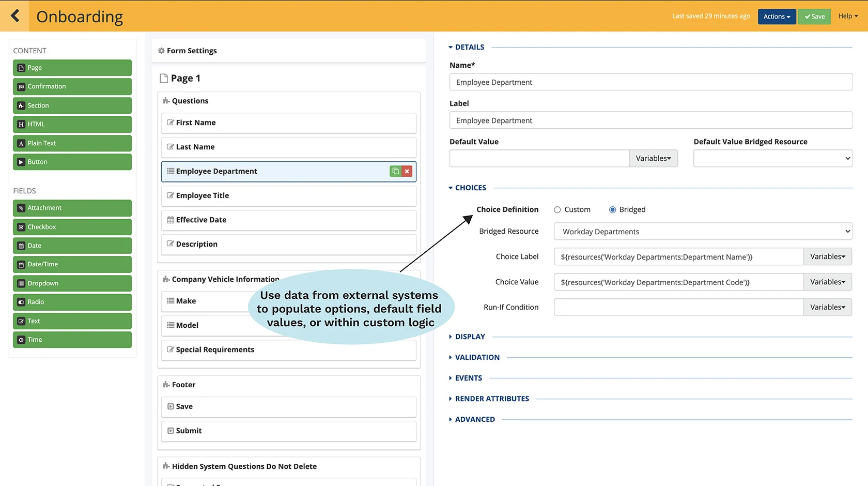
Task: Add a Date field
Action: 72,246
